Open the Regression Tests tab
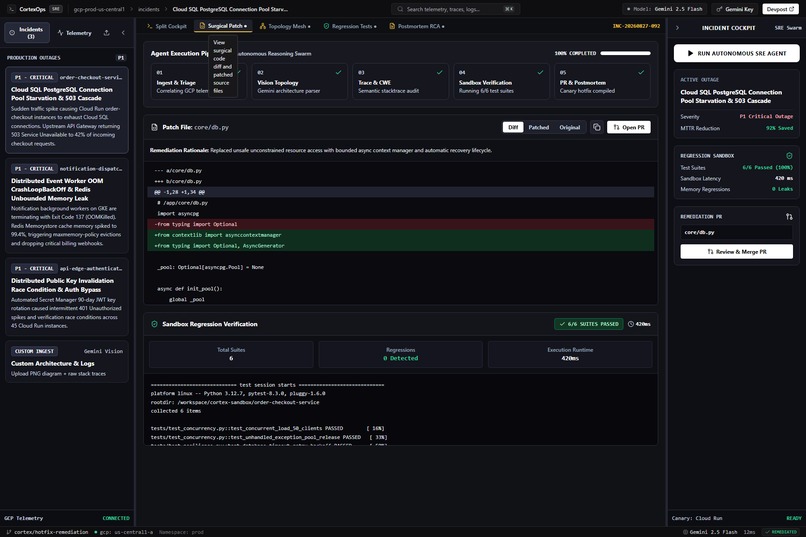Screen dimensions: 806x537 tap(350, 26)
